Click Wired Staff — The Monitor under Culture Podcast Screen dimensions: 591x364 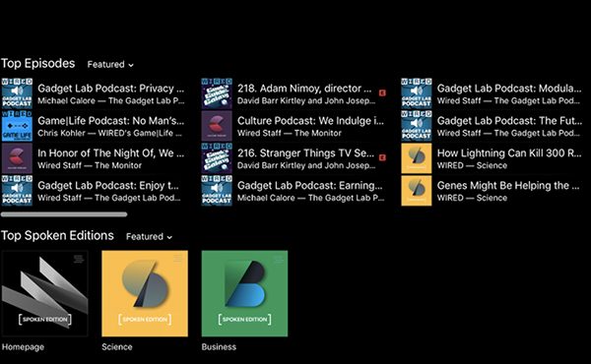point(289,133)
